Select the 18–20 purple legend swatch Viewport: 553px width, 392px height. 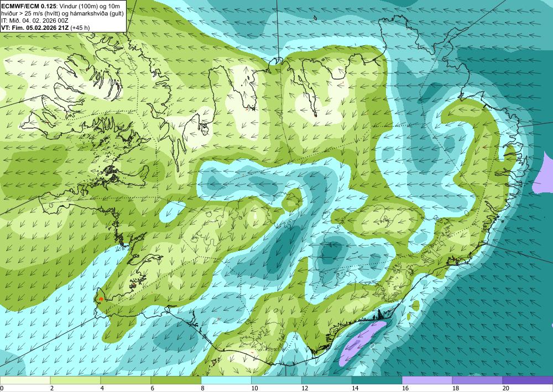click(477, 380)
